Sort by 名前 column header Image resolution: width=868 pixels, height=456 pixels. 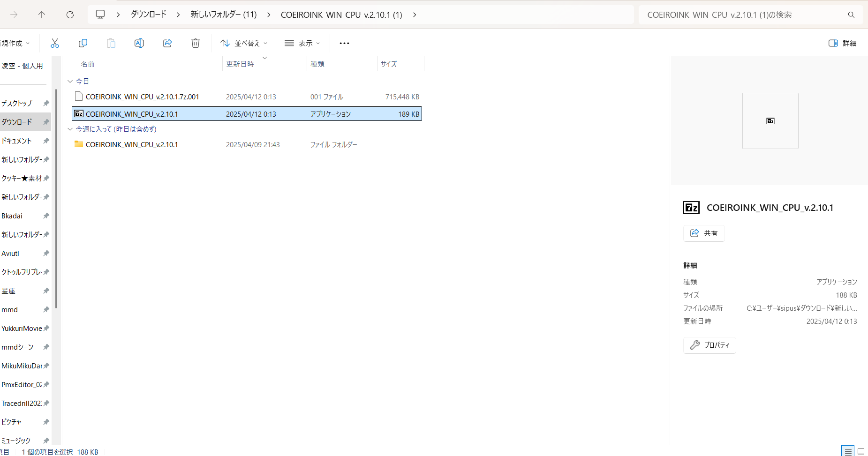[x=88, y=64]
